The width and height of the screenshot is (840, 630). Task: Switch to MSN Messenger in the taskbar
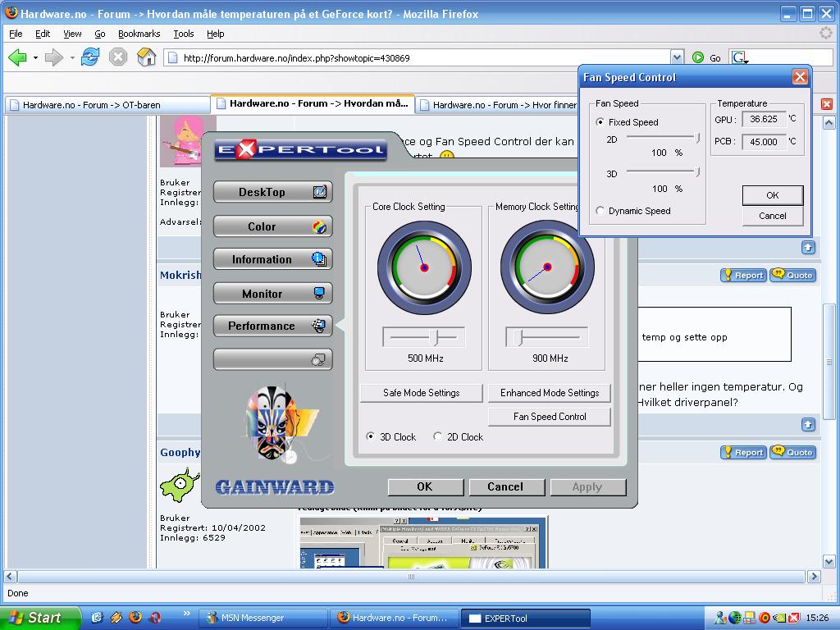click(x=263, y=618)
